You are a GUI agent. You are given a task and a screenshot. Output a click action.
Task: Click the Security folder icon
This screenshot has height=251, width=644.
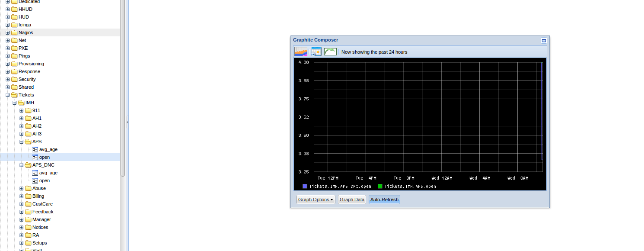tap(14, 79)
